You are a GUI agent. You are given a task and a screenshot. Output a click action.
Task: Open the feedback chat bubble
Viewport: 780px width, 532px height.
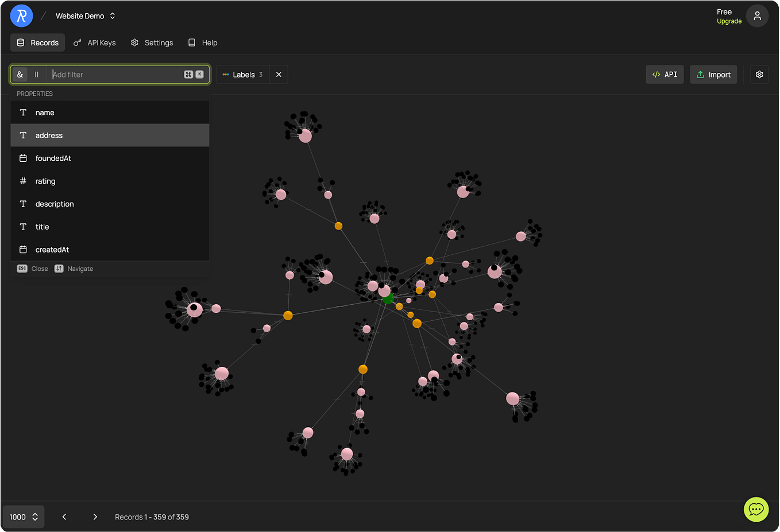tap(756, 510)
